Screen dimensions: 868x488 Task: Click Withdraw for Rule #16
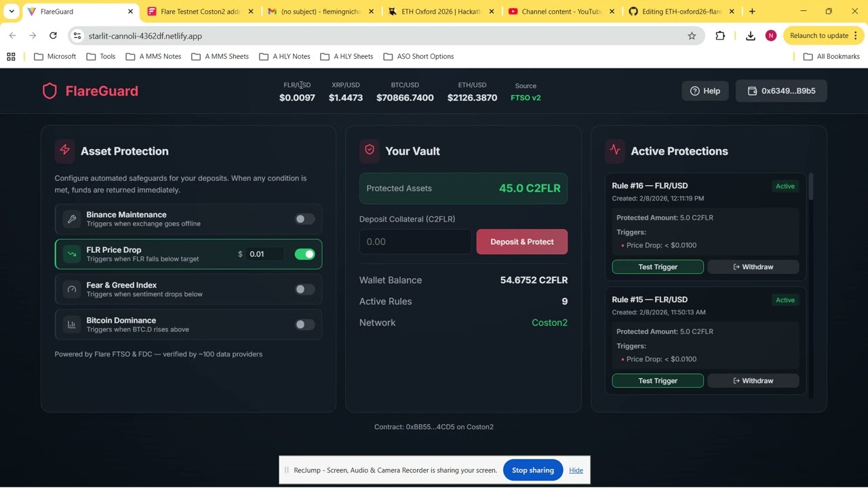click(x=753, y=267)
